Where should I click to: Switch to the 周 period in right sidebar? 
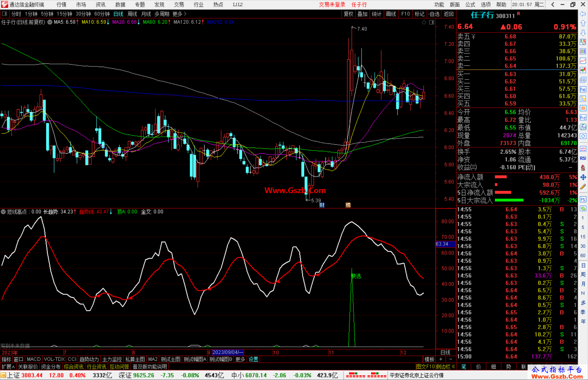[x=583, y=274]
